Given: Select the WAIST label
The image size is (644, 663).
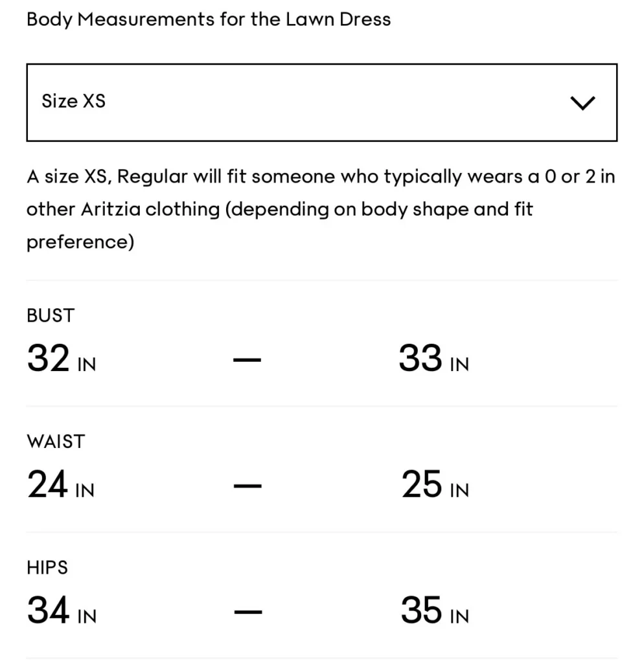Looking at the screenshot, I should pyautogui.click(x=56, y=442).
